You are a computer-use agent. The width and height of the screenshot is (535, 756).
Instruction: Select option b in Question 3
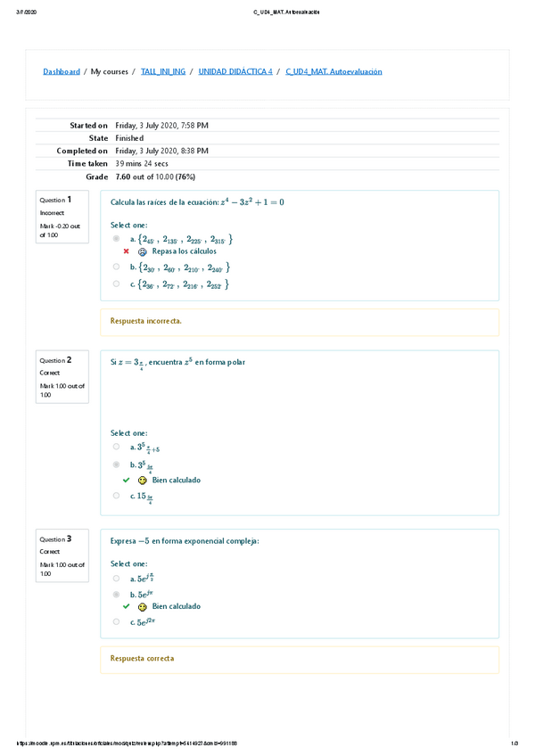coord(116,595)
